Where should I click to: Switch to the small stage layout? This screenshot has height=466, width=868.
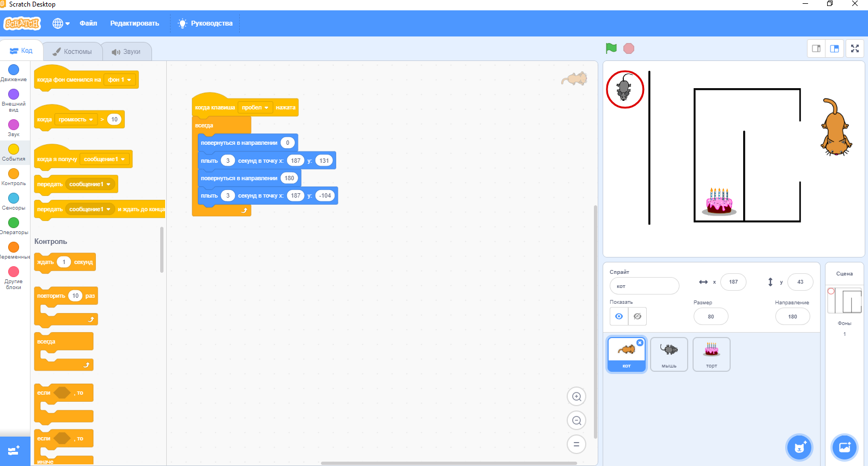816,48
